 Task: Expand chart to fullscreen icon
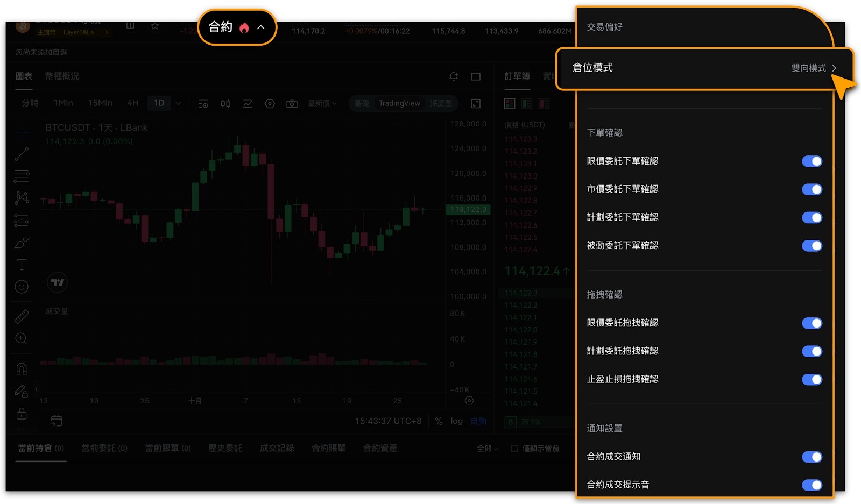pos(476,103)
